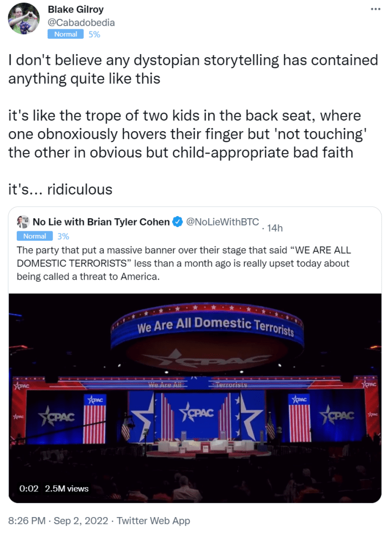This screenshot has width=392, height=536.
Task: Open the No Lie with Brian Tyler Cohen name
Action: click(101, 222)
